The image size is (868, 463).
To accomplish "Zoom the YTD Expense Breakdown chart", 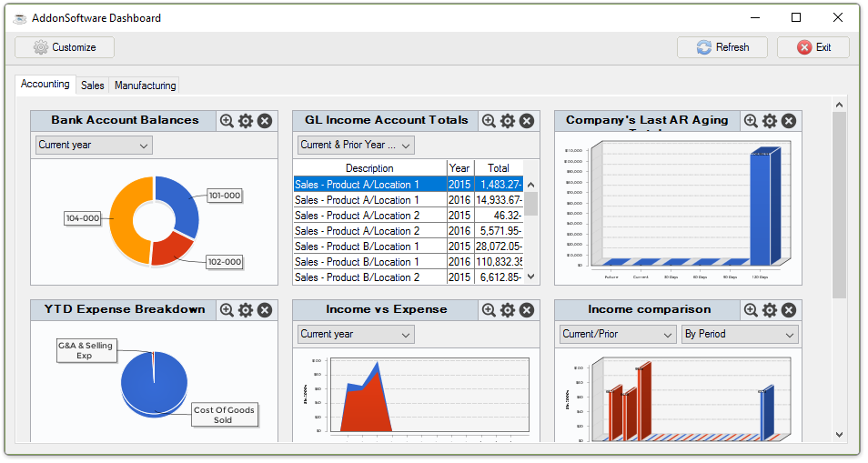I will [x=227, y=310].
